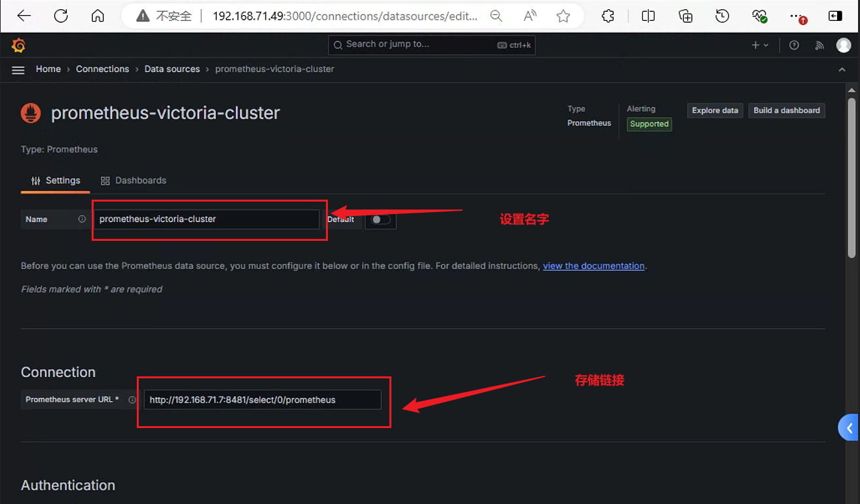
Task: Switch to the Dashboards tab
Action: (x=134, y=181)
